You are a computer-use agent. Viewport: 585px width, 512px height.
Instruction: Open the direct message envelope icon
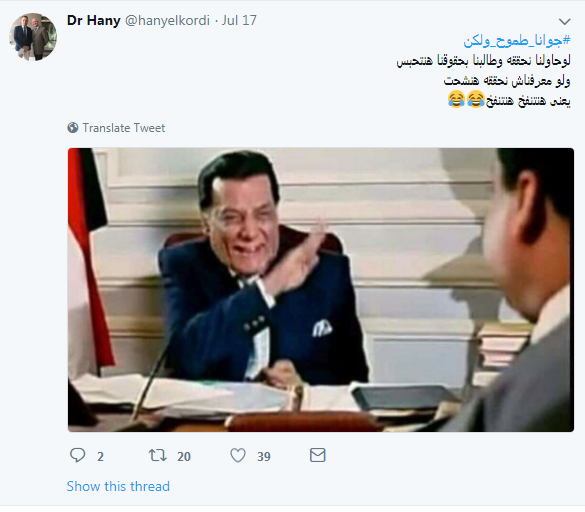(x=317, y=455)
